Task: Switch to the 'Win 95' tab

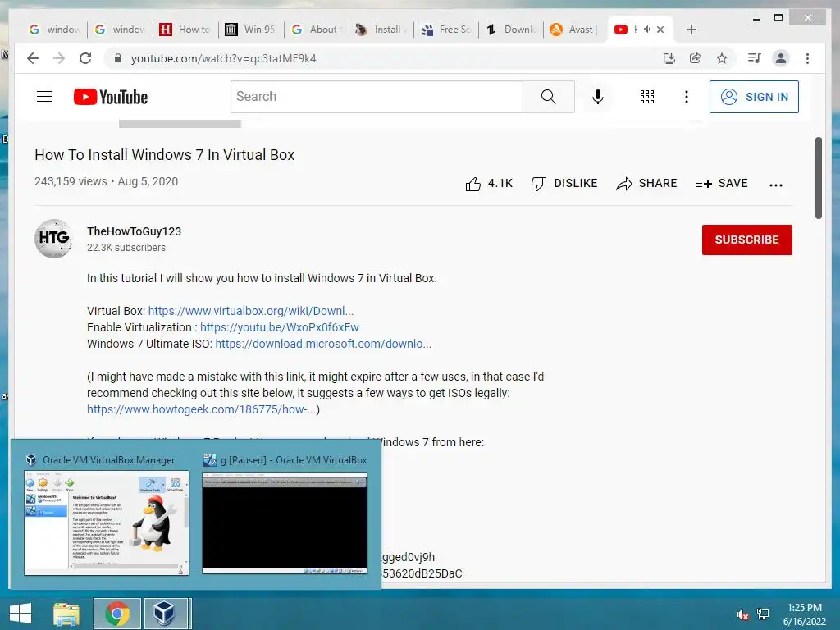Action: 251,30
